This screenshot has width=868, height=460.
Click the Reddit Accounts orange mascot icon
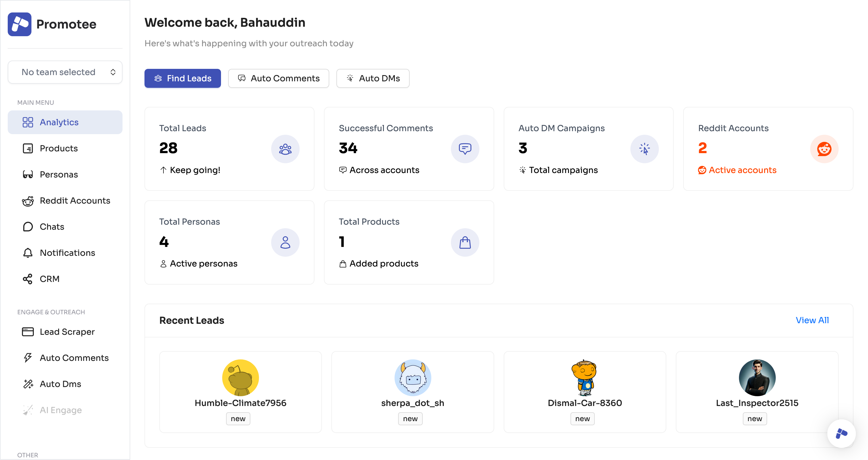pos(824,149)
